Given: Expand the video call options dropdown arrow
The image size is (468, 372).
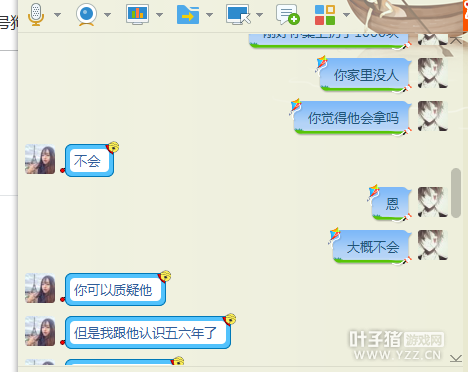Looking at the screenshot, I should point(107,15).
